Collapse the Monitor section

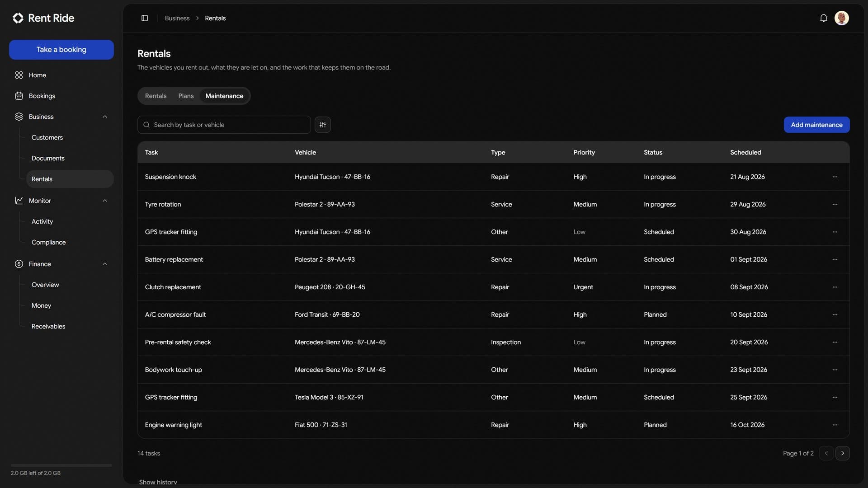click(105, 201)
